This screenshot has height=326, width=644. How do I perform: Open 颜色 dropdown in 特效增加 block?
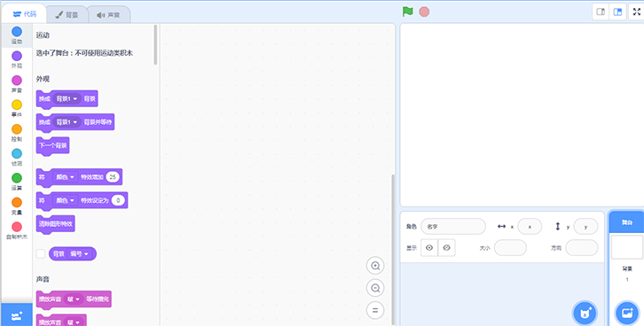[66, 177]
